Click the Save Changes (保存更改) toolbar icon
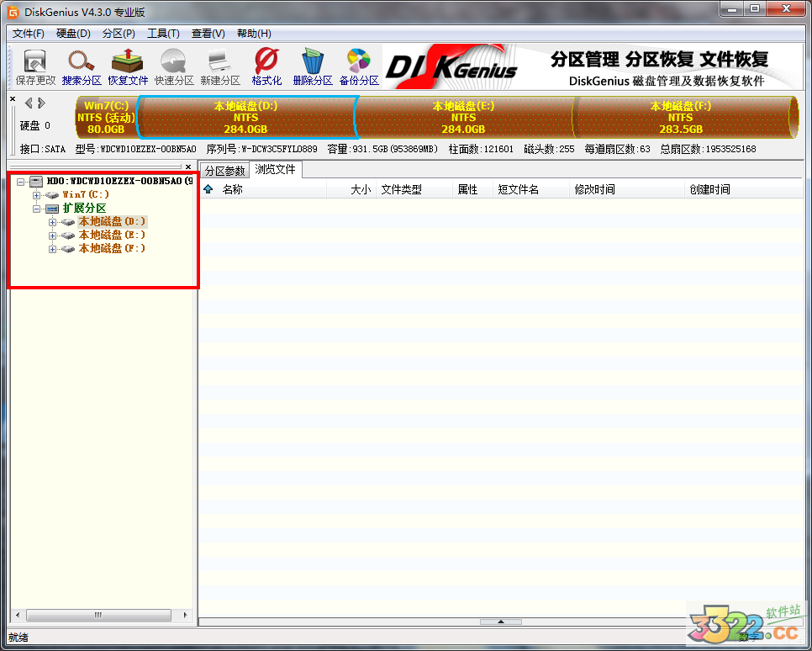This screenshot has height=651, width=812. [x=35, y=67]
